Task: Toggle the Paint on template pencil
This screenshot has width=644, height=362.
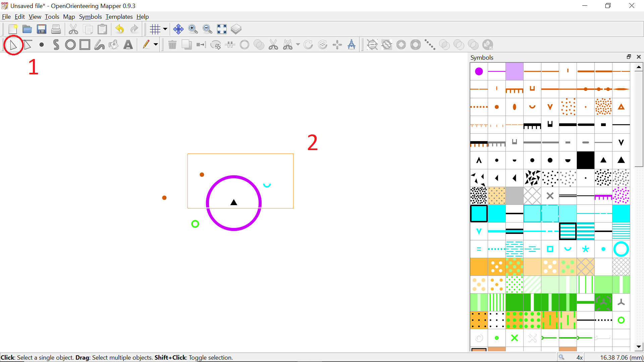Action: click(146, 45)
